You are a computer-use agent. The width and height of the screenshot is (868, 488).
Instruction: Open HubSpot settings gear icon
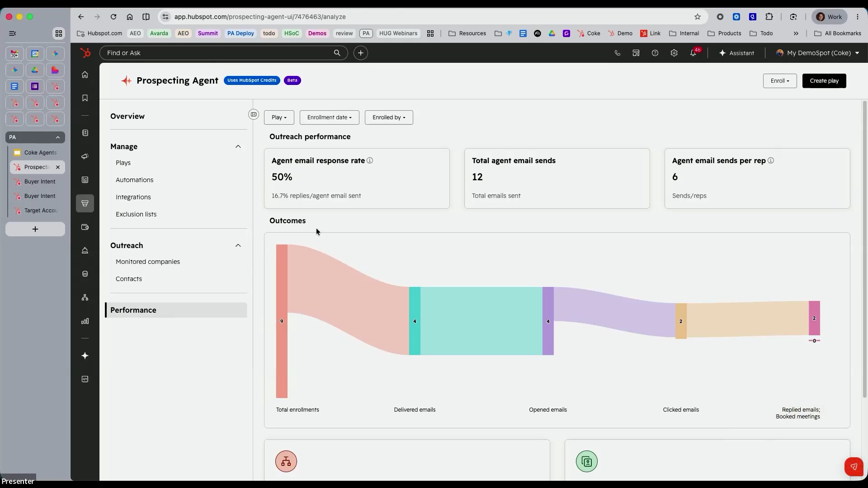coord(674,53)
